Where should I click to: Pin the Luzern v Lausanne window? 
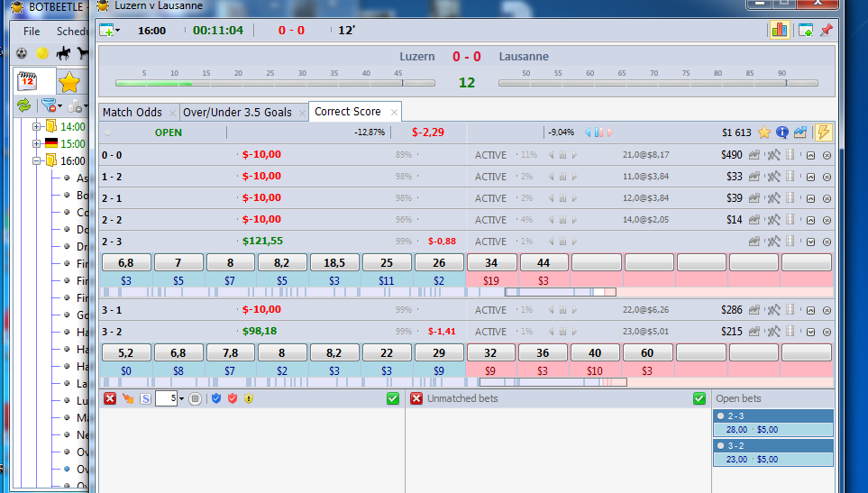[827, 30]
